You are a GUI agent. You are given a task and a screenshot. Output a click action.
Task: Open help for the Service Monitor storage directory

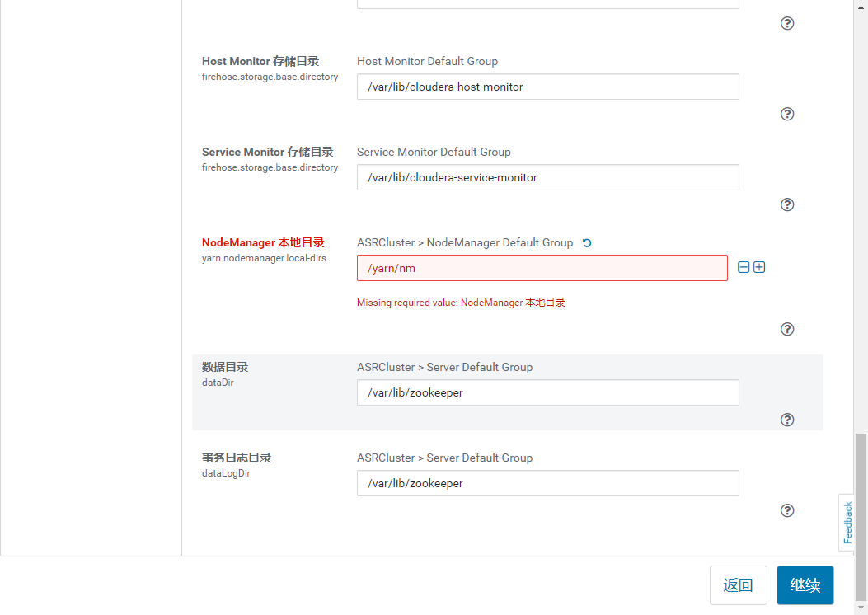(786, 204)
